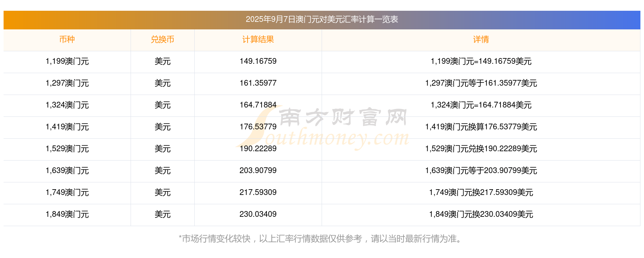The image size is (644, 258).
Task: Click detail text 1,529澳门元兑换190.22289美元
Action: (x=481, y=149)
